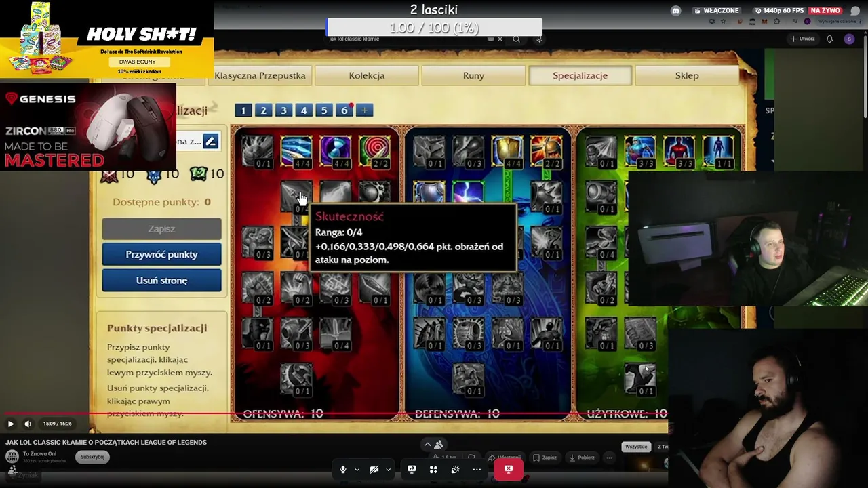868x488 pixels.
Task: Open YouTube notifications bell
Action: pyautogui.click(x=829, y=39)
